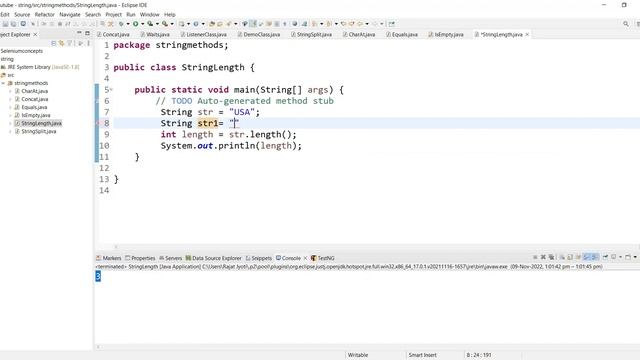
Task: Toggle Scroll Lock in Console toolbar
Action: point(570,257)
